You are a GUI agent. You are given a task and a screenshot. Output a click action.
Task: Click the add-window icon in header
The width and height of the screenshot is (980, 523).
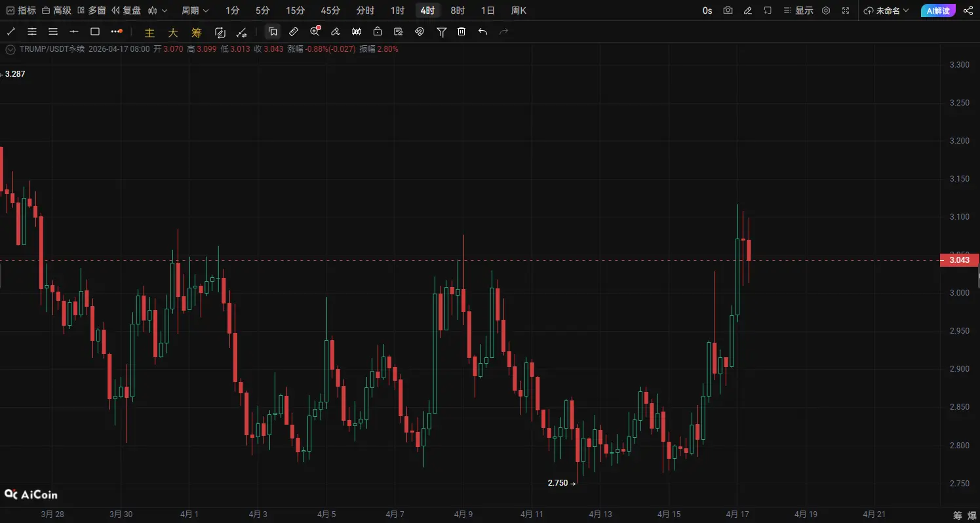click(x=768, y=10)
